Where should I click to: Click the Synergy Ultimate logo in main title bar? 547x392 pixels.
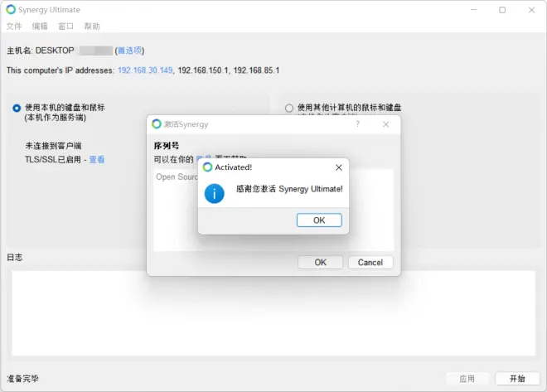(11, 9)
